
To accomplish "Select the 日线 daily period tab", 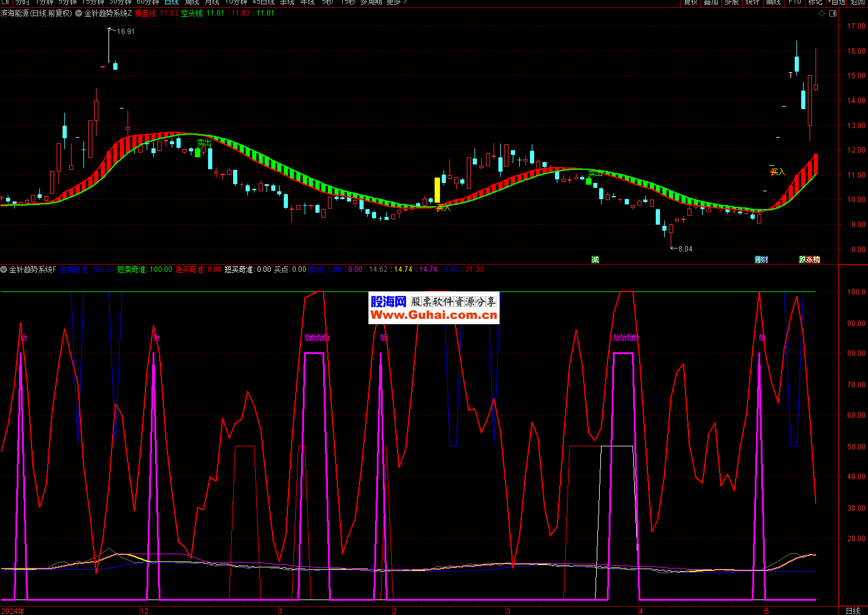I will coord(172,2).
